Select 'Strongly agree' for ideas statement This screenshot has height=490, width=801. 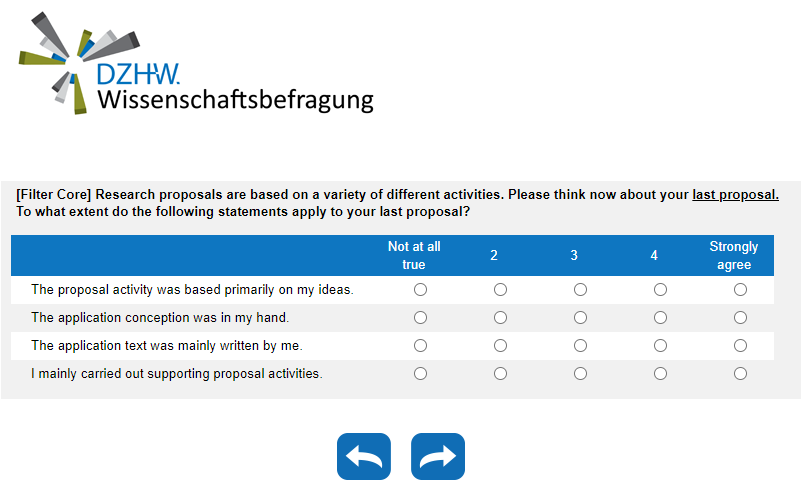(x=740, y=290)
